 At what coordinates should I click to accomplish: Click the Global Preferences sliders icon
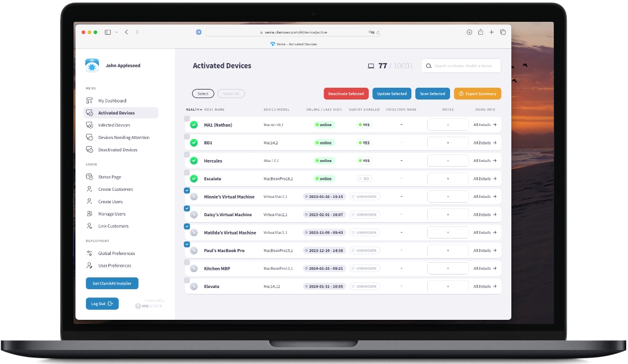(90, 253)
